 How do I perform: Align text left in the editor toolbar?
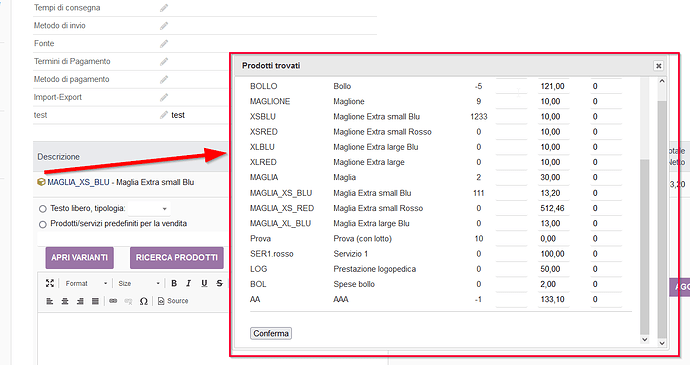tap(50, 301)
